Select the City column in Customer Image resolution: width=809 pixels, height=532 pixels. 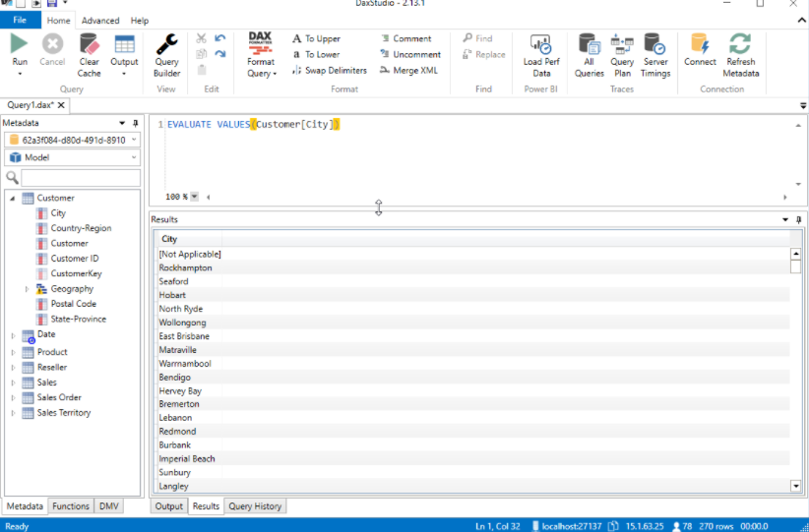58,213
